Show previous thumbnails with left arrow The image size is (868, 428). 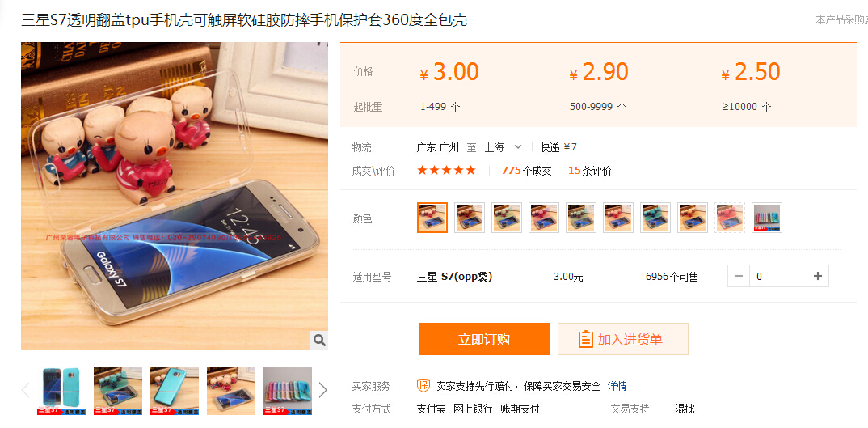click(26, 390)
